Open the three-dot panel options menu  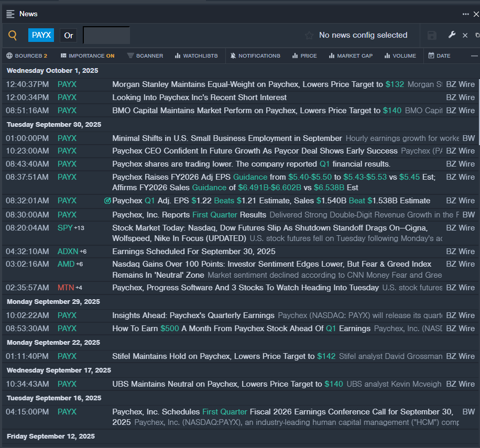[465, 14]
